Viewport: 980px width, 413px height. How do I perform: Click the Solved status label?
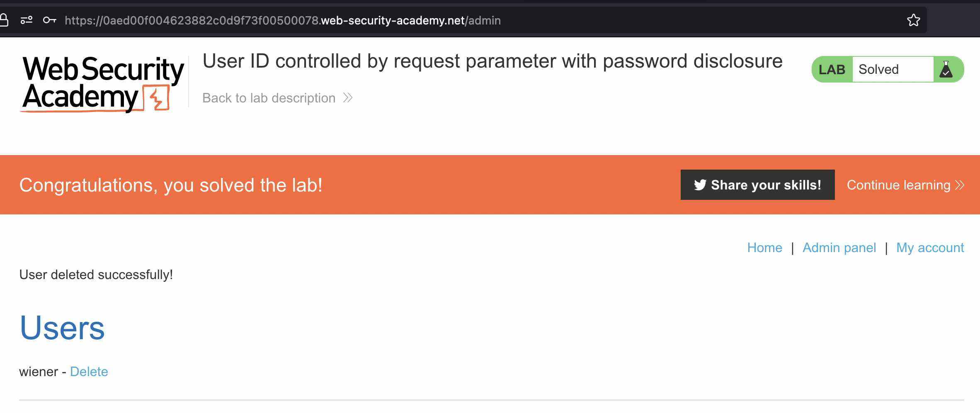coord(878,70)
